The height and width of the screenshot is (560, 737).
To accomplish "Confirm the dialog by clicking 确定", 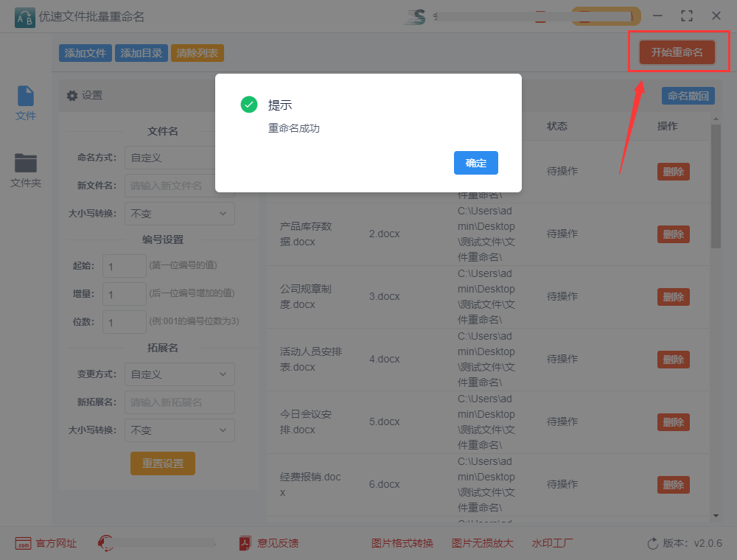I will click(475, 164).
